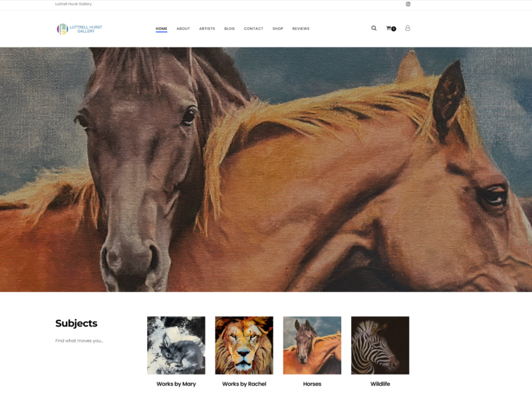Viewport: 532px width, 399px height.
Task: Navigate to the Reviews page
Action: click(x=301, y=29)
